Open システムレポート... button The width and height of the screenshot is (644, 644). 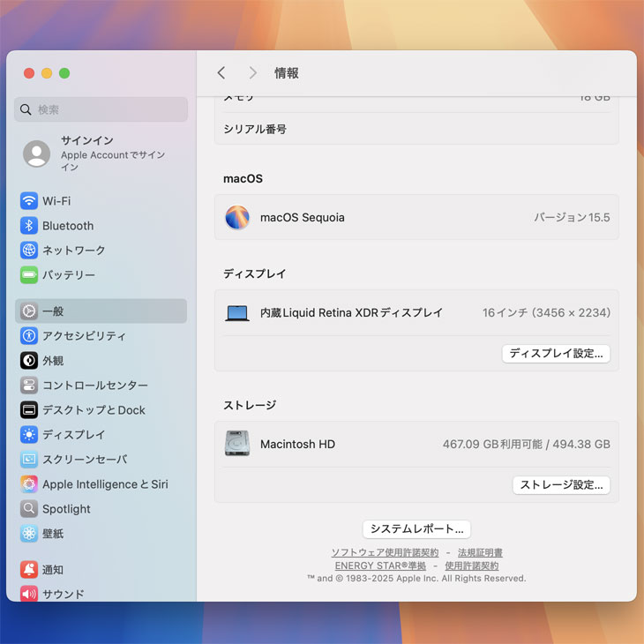click(417, 529)
